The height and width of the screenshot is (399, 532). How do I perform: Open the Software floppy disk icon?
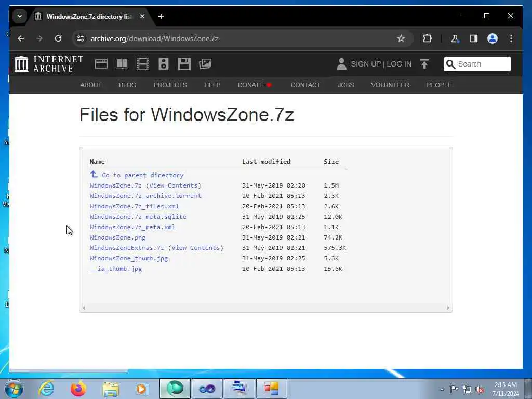(x=184, y=64)
